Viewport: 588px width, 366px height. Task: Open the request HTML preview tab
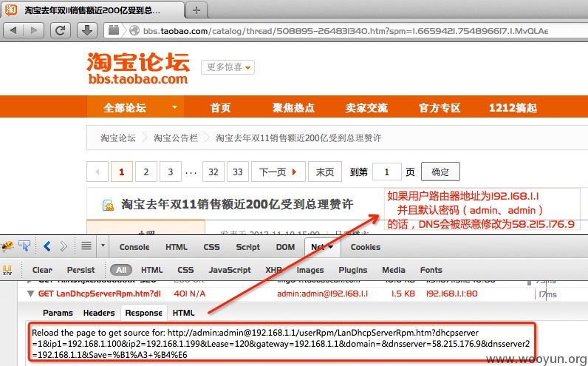click(183, 313)
